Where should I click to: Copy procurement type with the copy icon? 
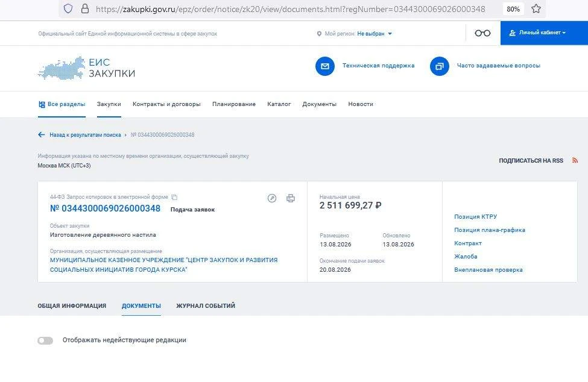[x=174, y=197]
